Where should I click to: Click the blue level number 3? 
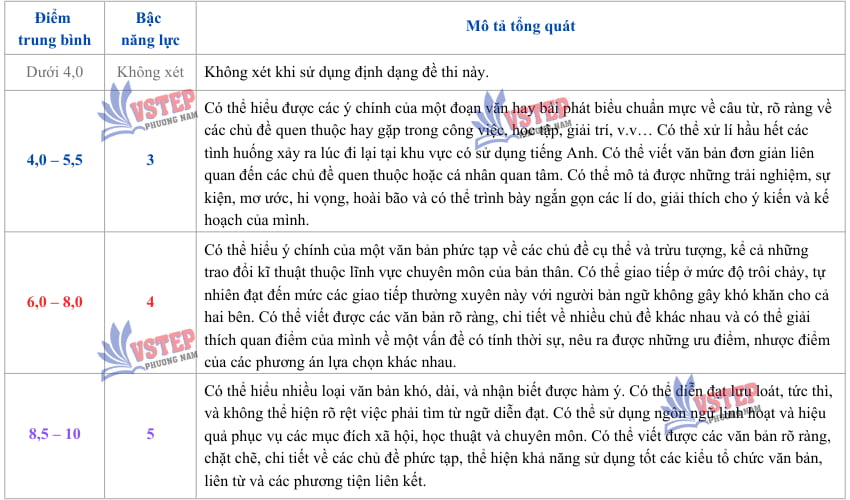[x=150, y=160]
